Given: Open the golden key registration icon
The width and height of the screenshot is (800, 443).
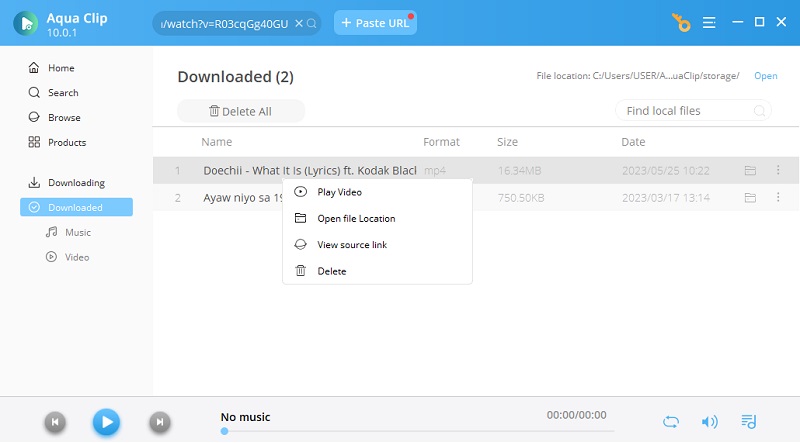Looking at the screenshot, I should coord(681,23).
